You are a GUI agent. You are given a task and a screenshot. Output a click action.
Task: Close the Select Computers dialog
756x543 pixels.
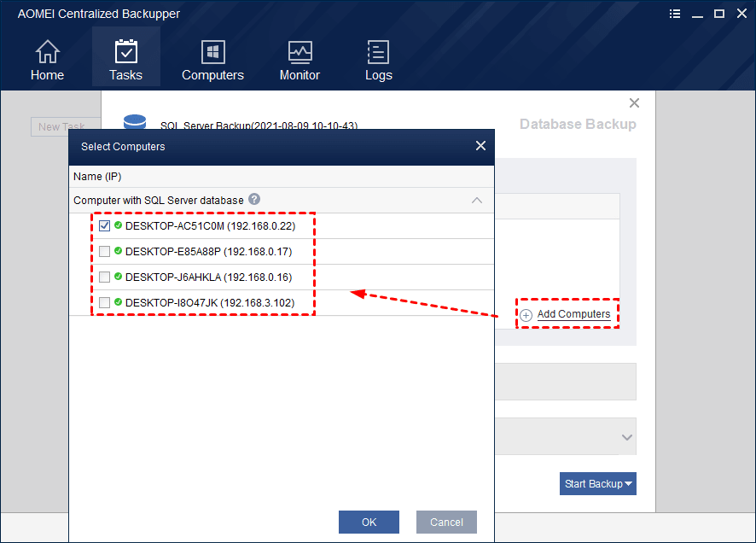(x=480, y=146)
